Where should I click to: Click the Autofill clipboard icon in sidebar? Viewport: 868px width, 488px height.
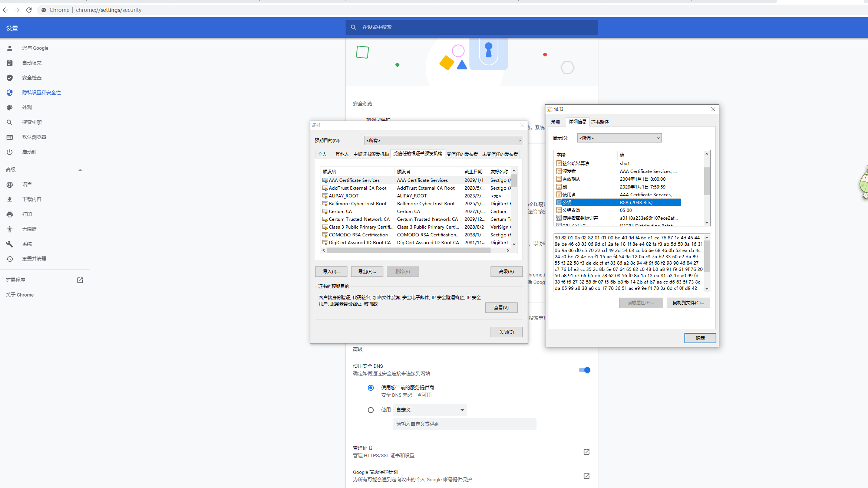pos(10,63)
